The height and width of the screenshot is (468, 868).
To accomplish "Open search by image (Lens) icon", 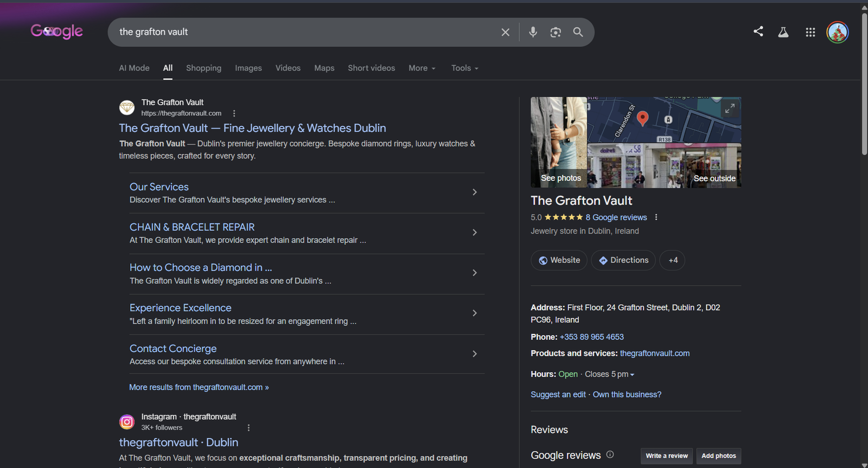I will click(x=556, y=32).
